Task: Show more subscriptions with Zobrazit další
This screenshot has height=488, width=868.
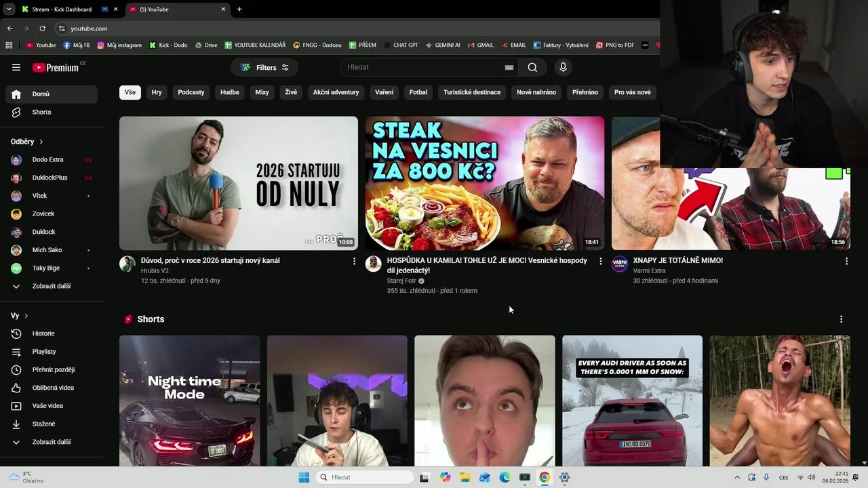Action: pos(52,286)
